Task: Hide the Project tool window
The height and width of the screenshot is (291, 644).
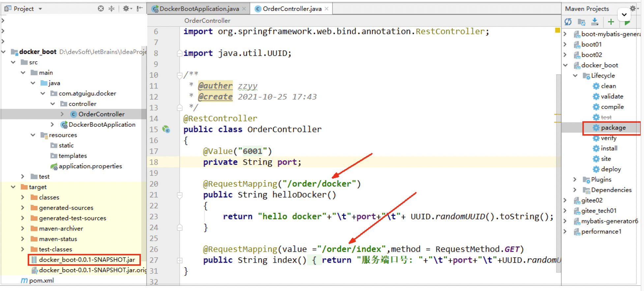Action: click(140, 9)
